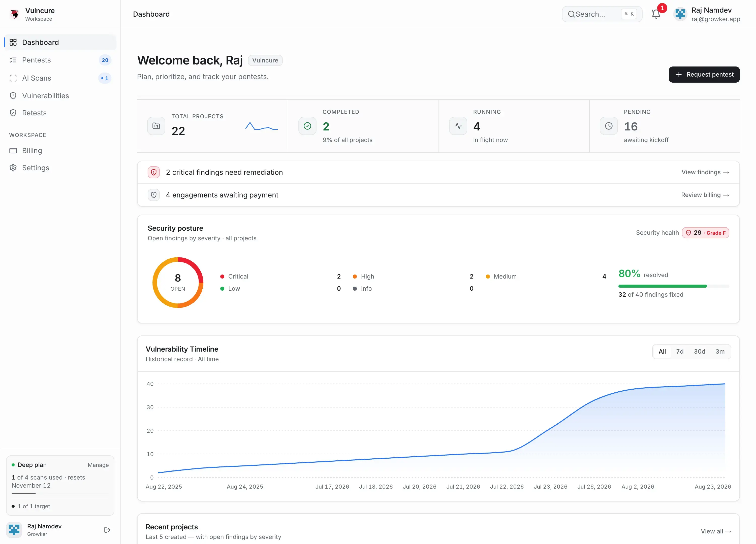Open the Pentests sidebar item
756x544 pixels.
tap(60, 60)
